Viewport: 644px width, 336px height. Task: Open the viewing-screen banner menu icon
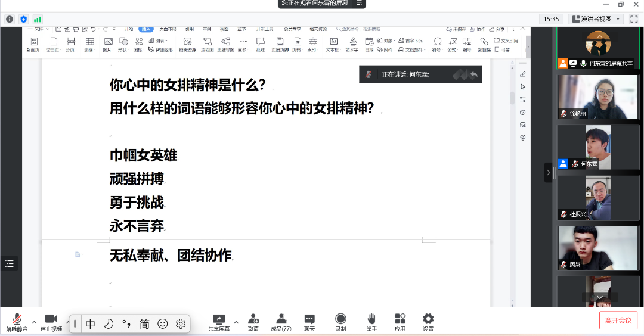click(360, 3)
